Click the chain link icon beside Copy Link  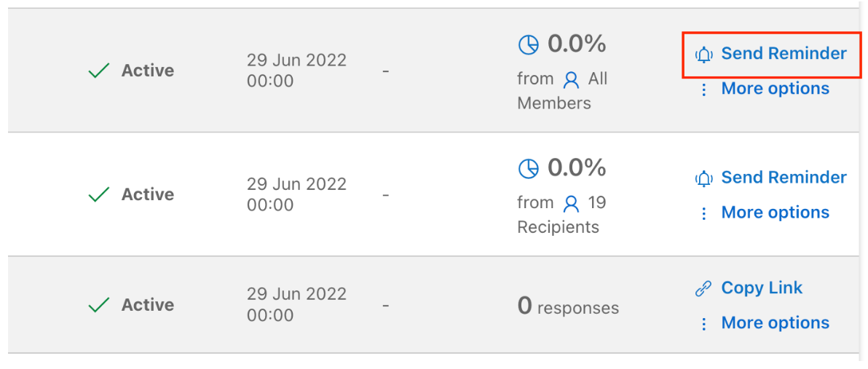703,289
